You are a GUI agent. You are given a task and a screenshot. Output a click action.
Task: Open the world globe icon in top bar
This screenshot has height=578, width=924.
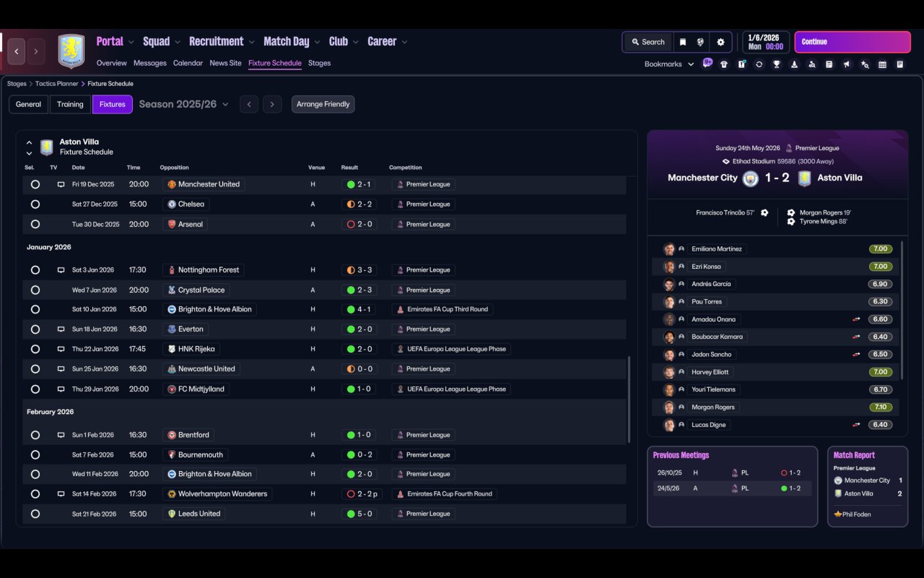tap(700, 42)
